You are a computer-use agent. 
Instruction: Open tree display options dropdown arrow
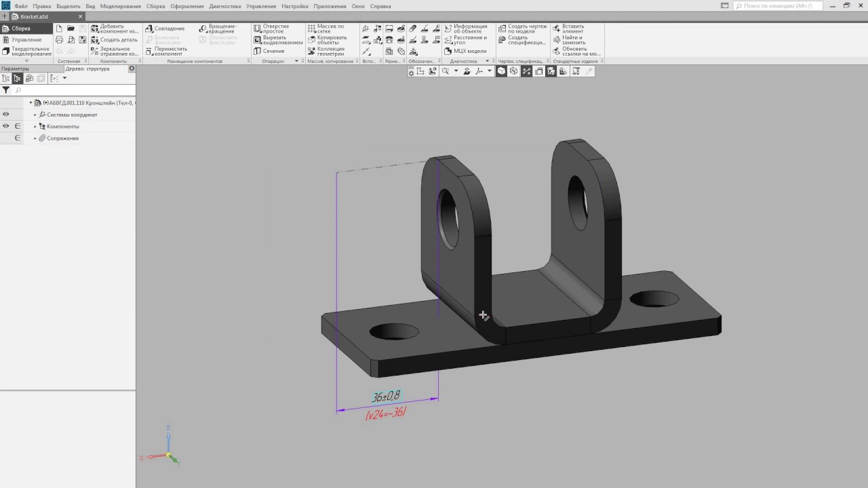coord(64,79)
